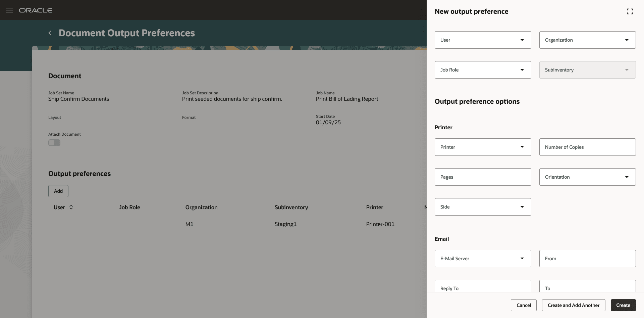Open the User dropdown arrow
Viewport: 644px width, 318px height.
point(522,40)
